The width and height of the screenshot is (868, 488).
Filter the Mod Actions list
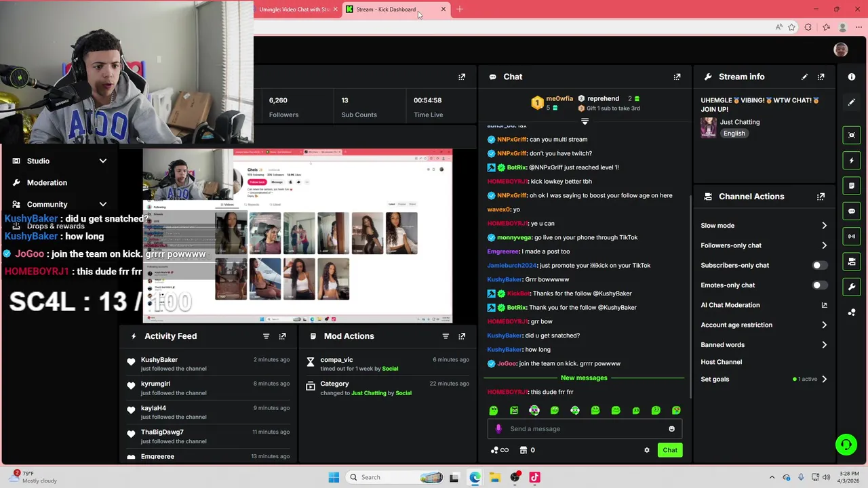446,336
